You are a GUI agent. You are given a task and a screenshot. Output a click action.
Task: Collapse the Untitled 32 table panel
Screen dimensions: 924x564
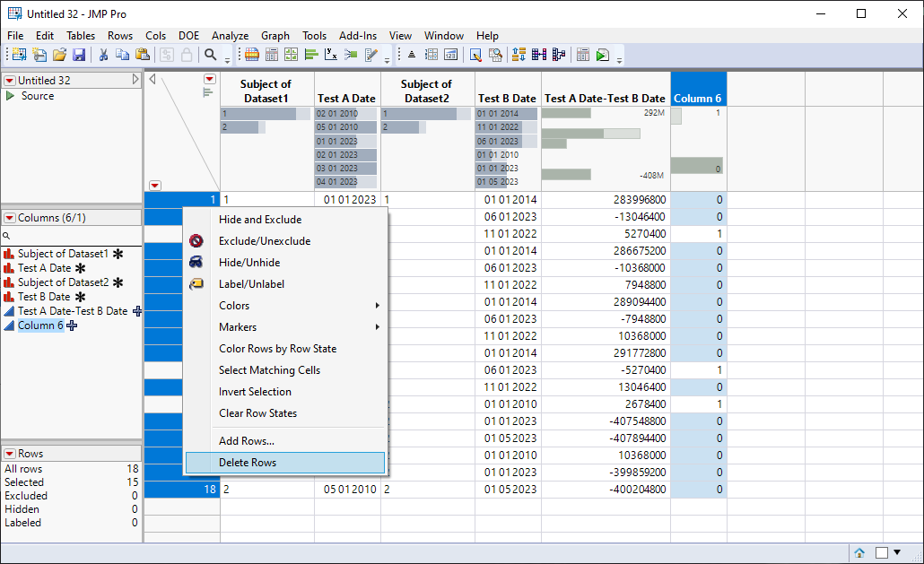[x=135, y=78]
